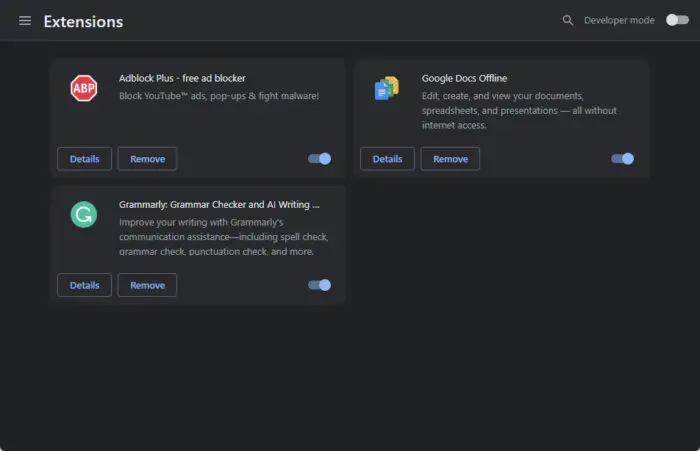This screenshot has height=451, width=700.
Task: Click the Grammarly extension description text
Action: point(223,237)
